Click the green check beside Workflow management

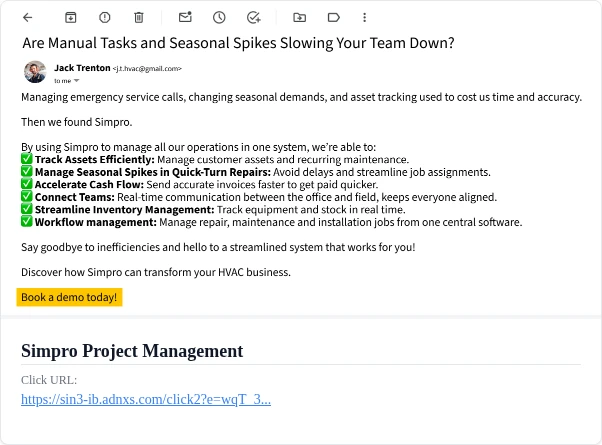26,222
